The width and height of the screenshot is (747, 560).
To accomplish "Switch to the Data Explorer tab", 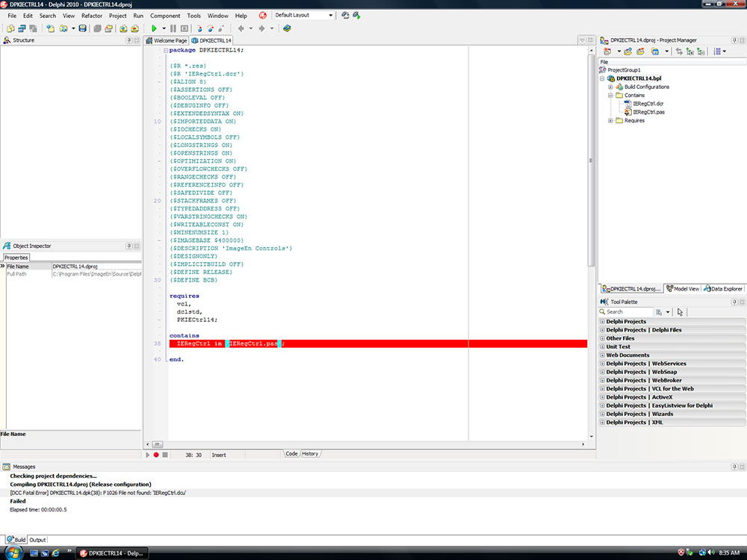I will (722, 288).
